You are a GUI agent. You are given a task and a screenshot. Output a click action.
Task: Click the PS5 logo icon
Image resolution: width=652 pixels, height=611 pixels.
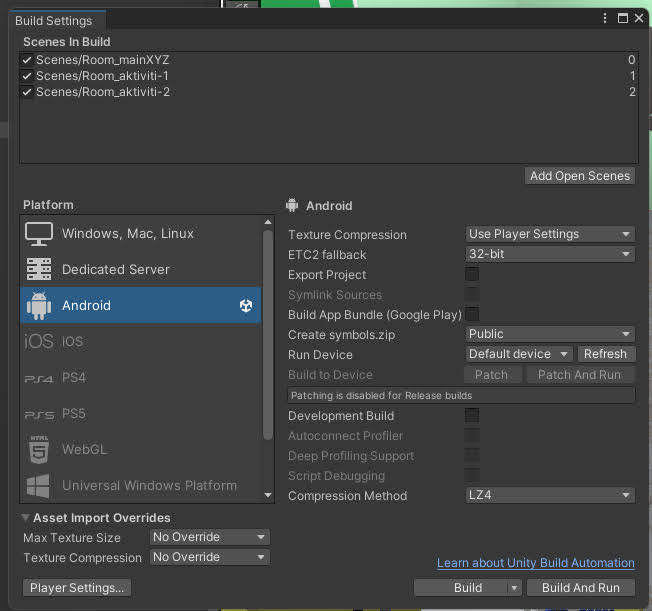[x=39, y=415]
